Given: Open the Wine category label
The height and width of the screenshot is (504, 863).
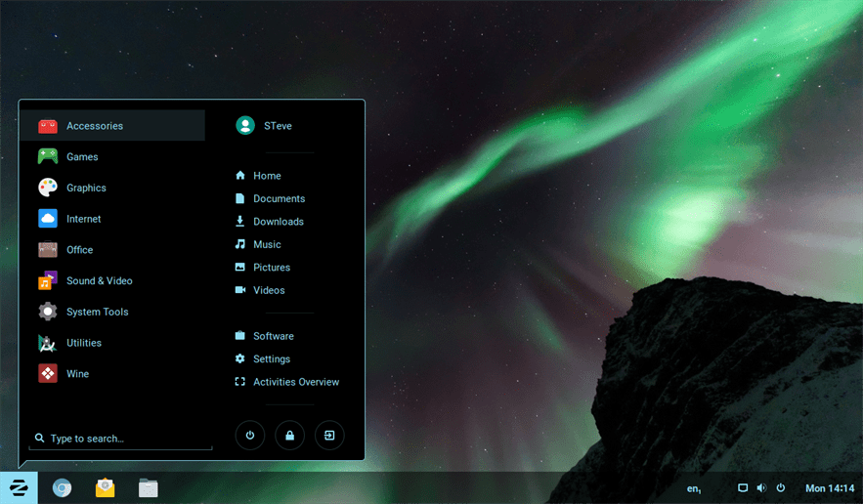Looking at the screenshot, I should coord(77,373).
